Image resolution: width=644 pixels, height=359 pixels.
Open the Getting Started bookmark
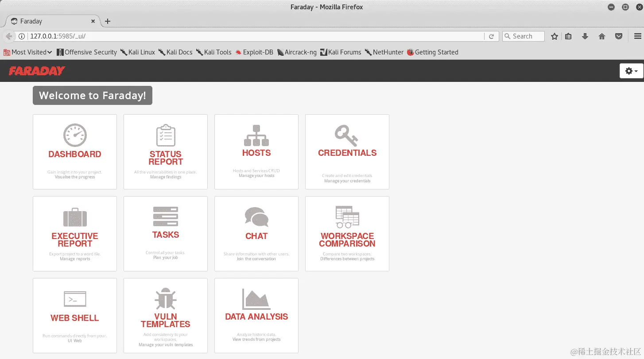click(433, 52)
